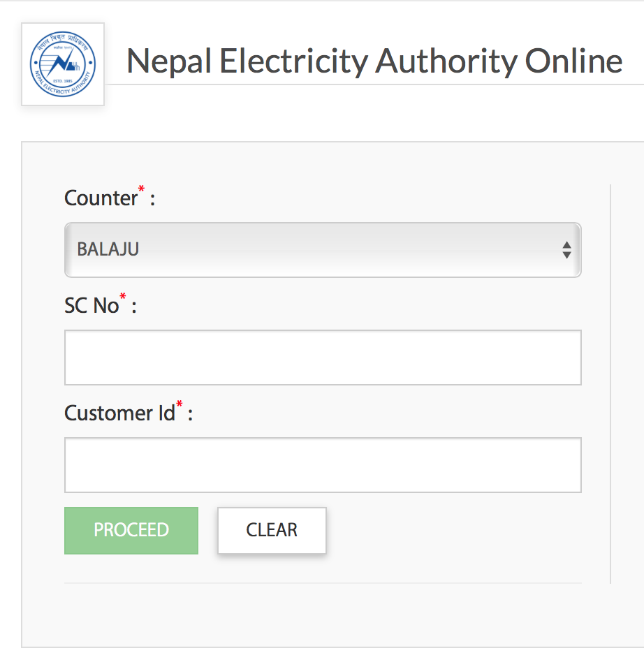Focus the Customer Id input field
The image size is (644, 662).
coord(322,465)
